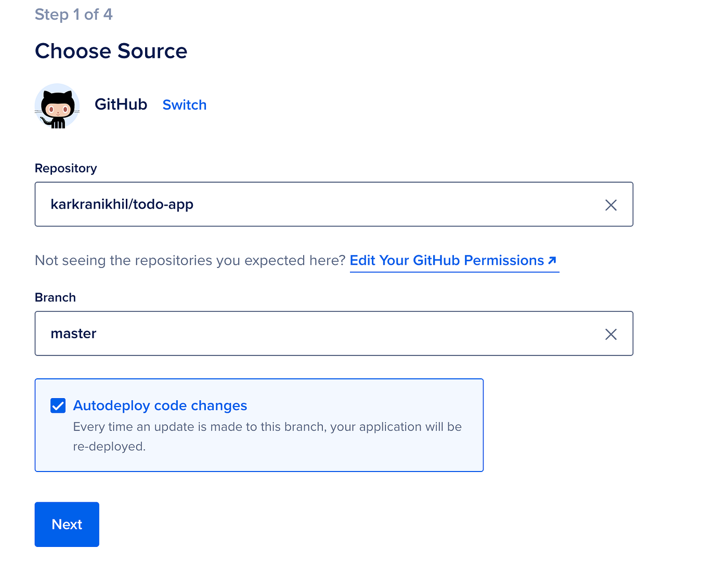Click the Switch source link
The width and height of the screenshot is (728, 561).
click(185, 105)
